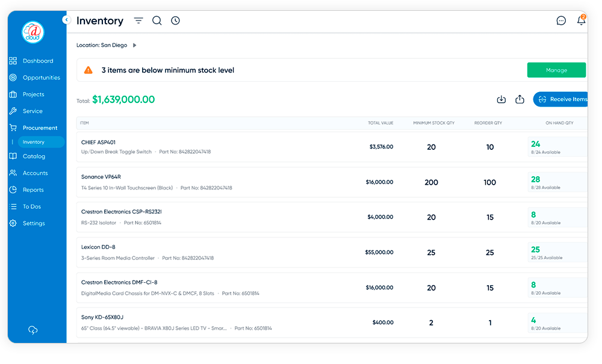Open Projects in the sidebar

(x=33, y=94)
